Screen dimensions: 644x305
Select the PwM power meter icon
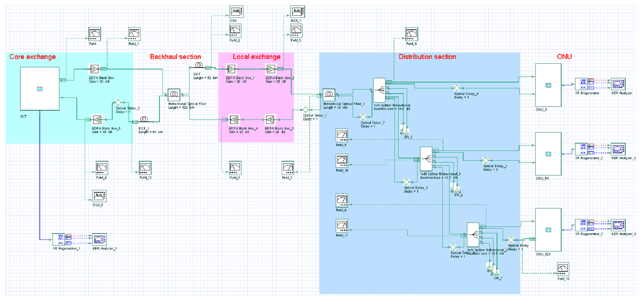click(x=94, y=34)
